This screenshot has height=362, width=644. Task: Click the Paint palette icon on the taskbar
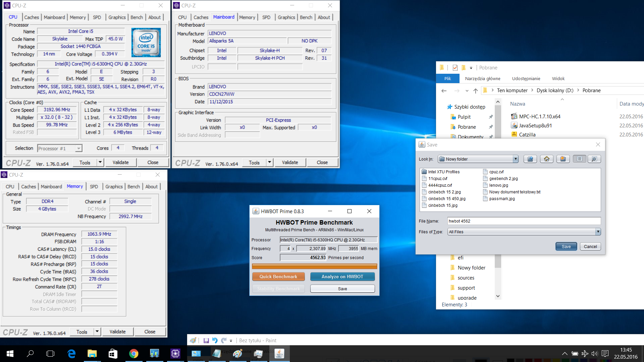[x=237, y=354]
